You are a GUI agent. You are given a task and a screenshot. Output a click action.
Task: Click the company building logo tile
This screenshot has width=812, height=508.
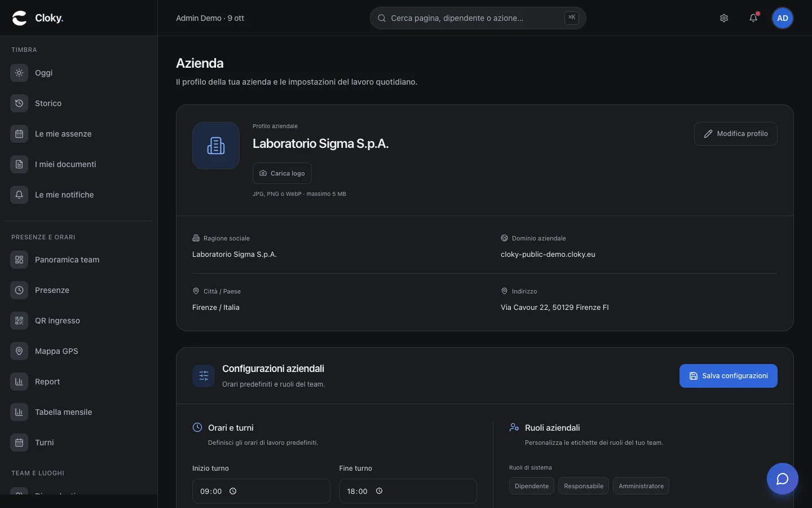(216, 146)
